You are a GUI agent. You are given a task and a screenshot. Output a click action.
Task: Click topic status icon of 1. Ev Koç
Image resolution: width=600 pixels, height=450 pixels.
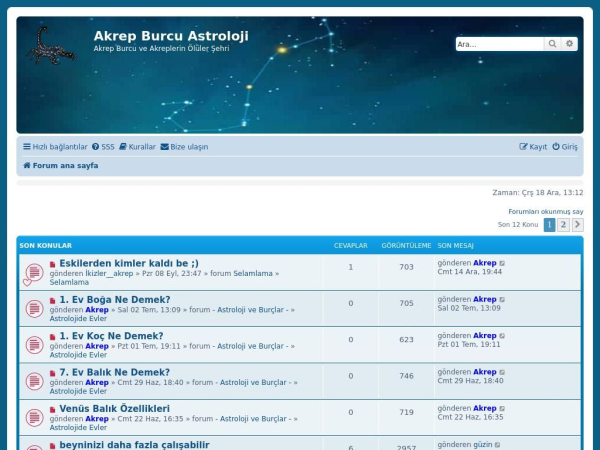tap(34, 345)
